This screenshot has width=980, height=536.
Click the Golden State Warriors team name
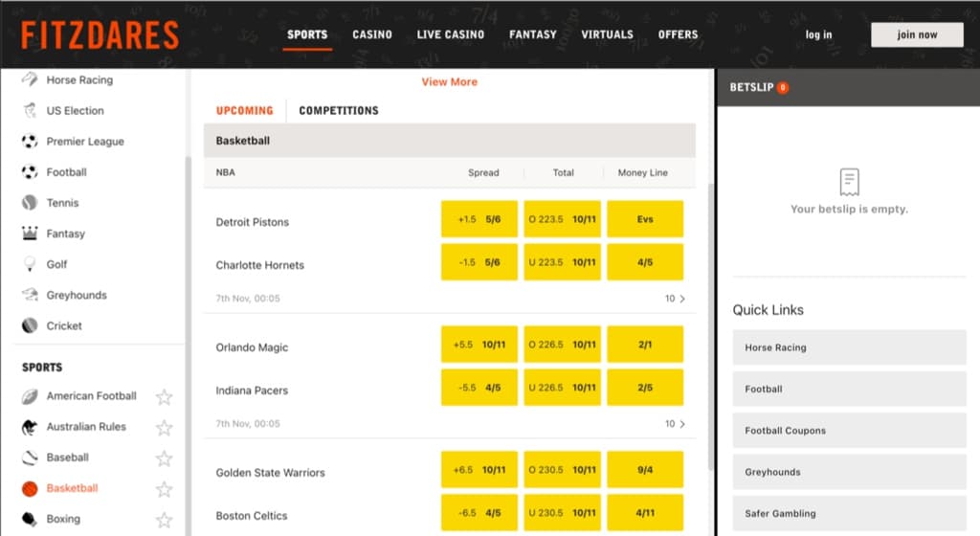270,473
